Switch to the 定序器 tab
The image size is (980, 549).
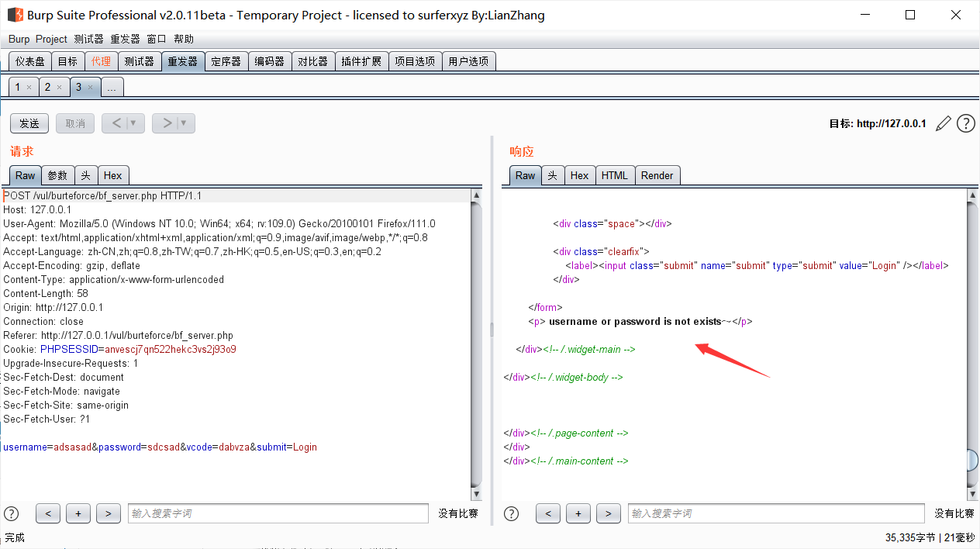[226, 61]
